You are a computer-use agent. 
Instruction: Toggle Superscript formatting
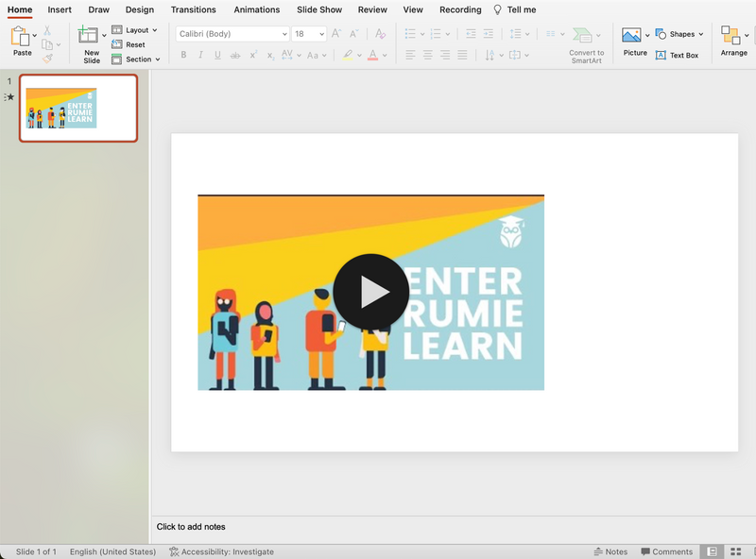(x=253, y=55)
